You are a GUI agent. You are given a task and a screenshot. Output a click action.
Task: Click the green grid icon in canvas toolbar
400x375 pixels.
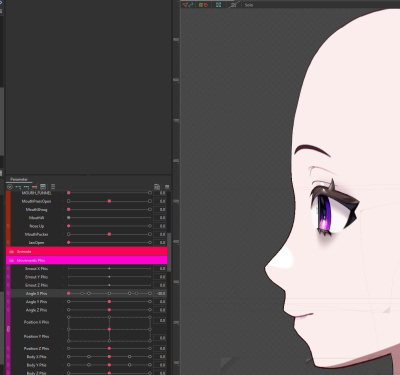[x=201, y=5]
